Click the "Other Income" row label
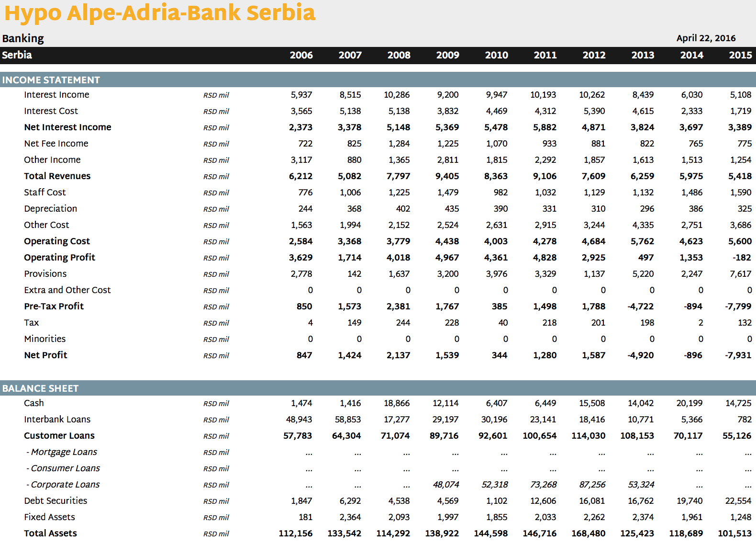The image size is (756, 545). 52,160
